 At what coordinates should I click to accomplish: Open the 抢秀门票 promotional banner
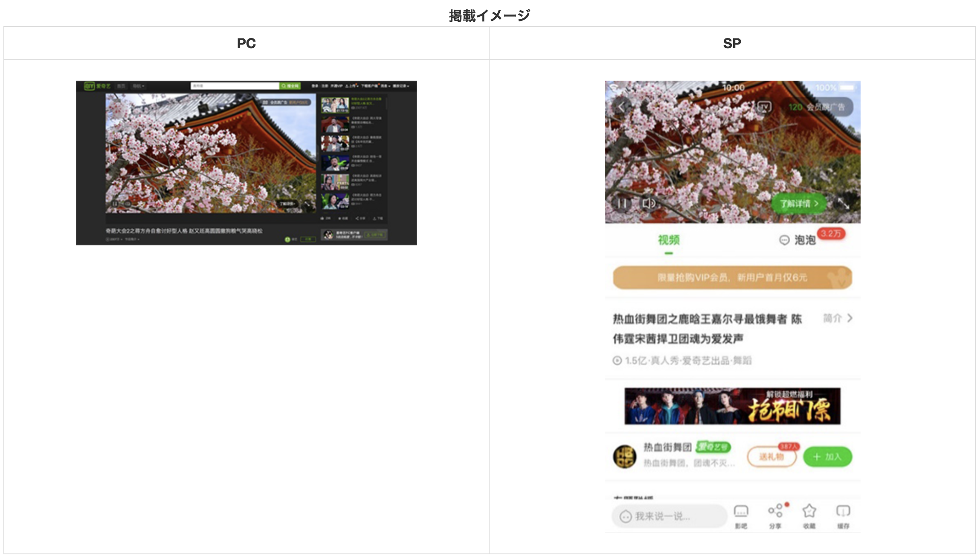[732, 406]
